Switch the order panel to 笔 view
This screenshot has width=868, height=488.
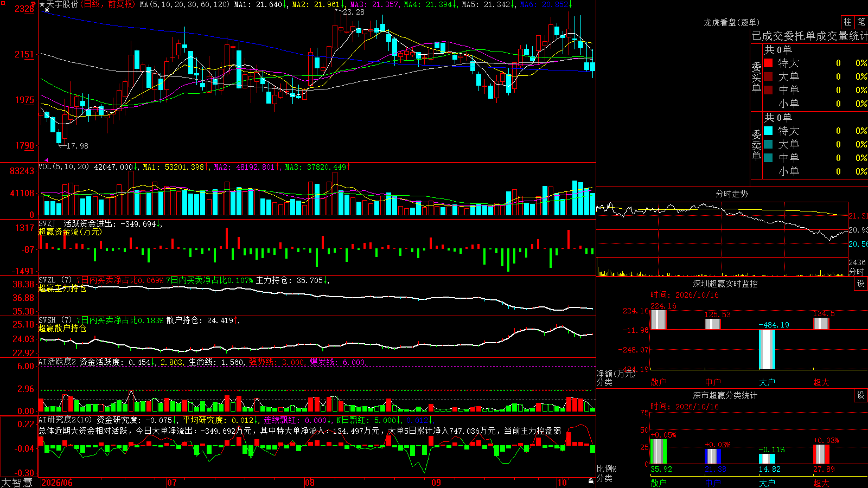(x=861, y=22)
